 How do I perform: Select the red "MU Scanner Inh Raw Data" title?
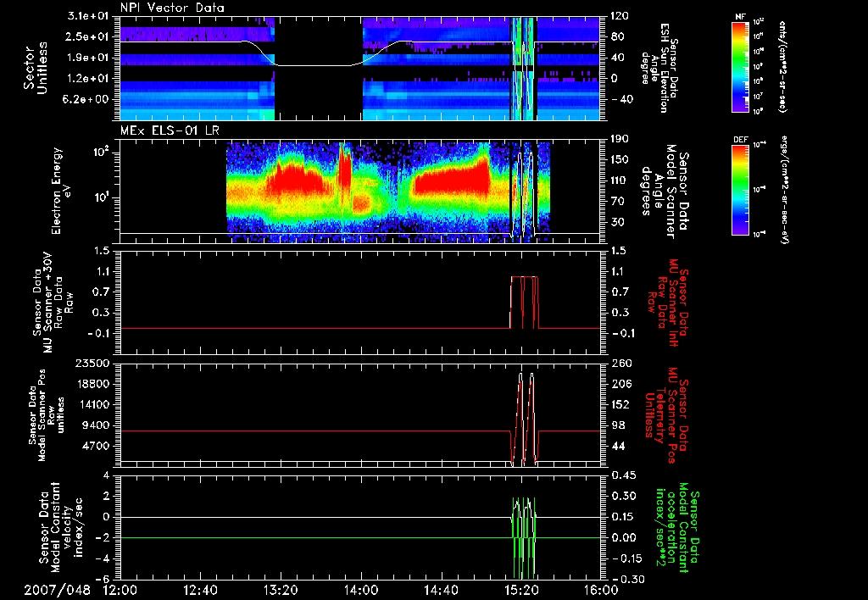[x=667, y=303]
